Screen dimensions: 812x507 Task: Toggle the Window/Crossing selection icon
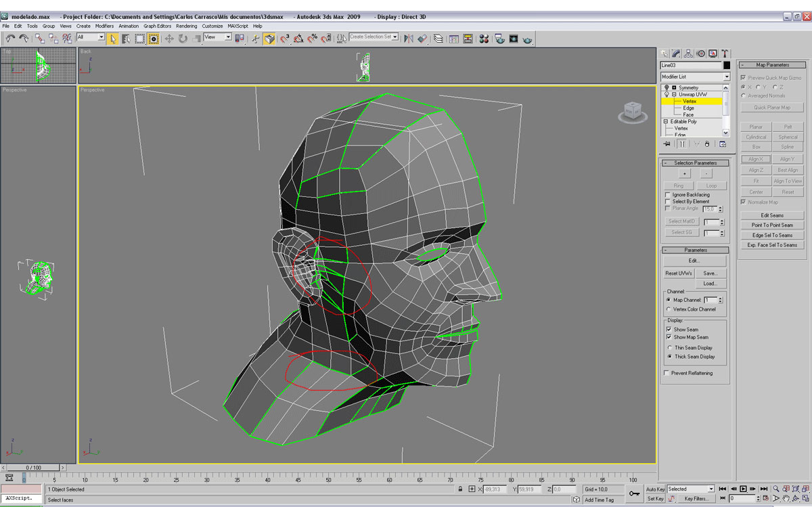click(x=154, y=39)
